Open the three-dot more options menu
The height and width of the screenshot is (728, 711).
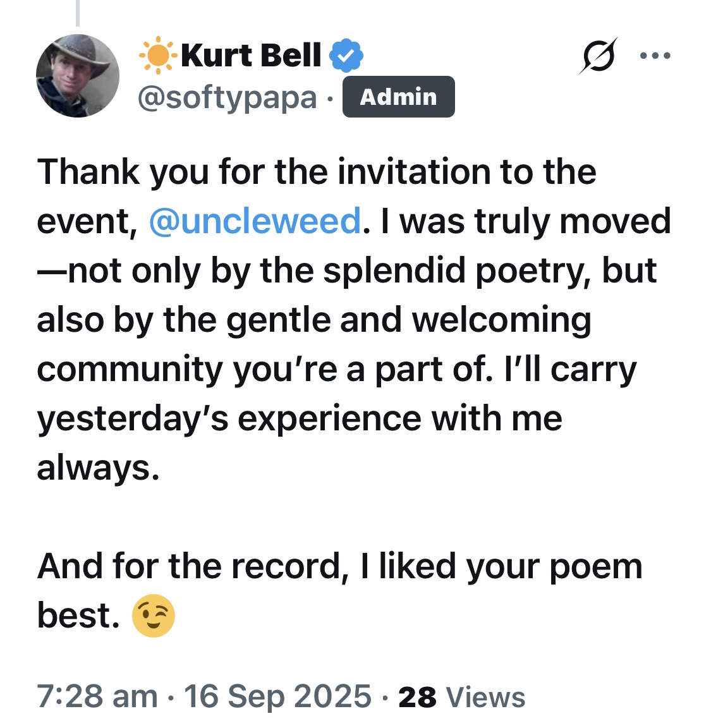(655, 56)
